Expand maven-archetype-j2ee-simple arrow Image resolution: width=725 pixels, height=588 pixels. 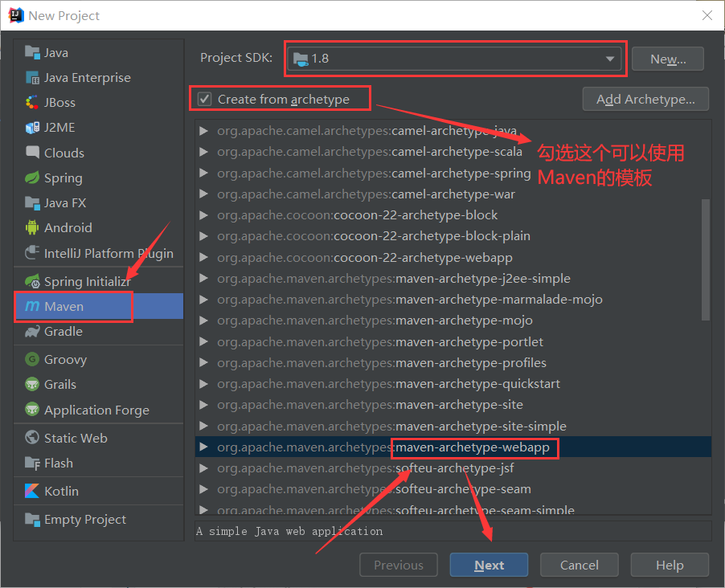tap(203, 278)
